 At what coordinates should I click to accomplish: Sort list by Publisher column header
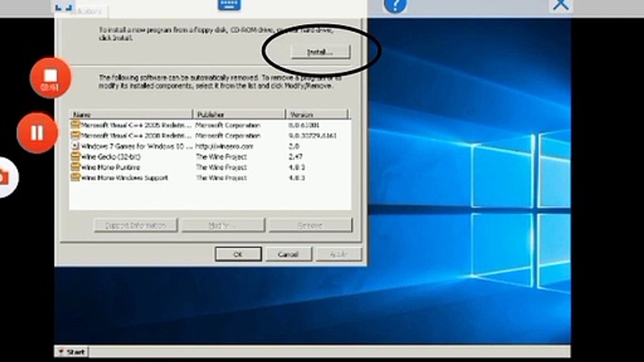pos(239,114)
